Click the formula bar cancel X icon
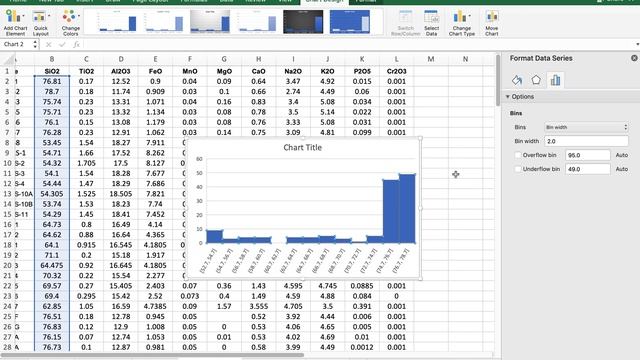 49,44
